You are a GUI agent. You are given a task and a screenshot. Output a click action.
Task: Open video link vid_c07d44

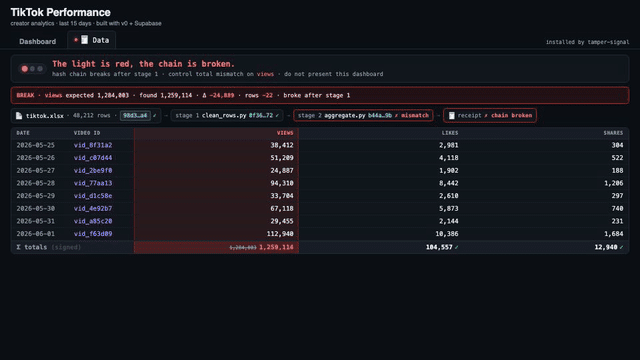click(93, 158)
